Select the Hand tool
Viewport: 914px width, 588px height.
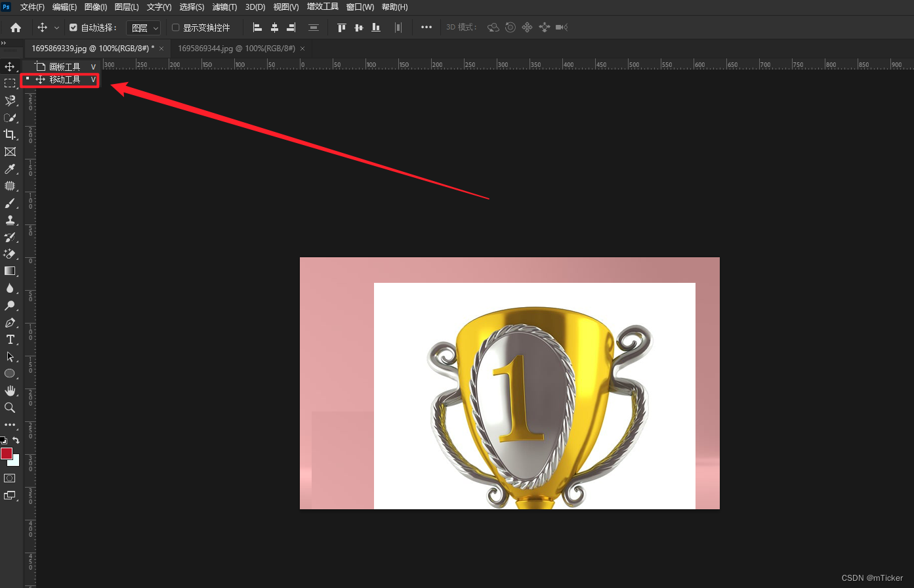pyautogui.click(x=10, y=390)
